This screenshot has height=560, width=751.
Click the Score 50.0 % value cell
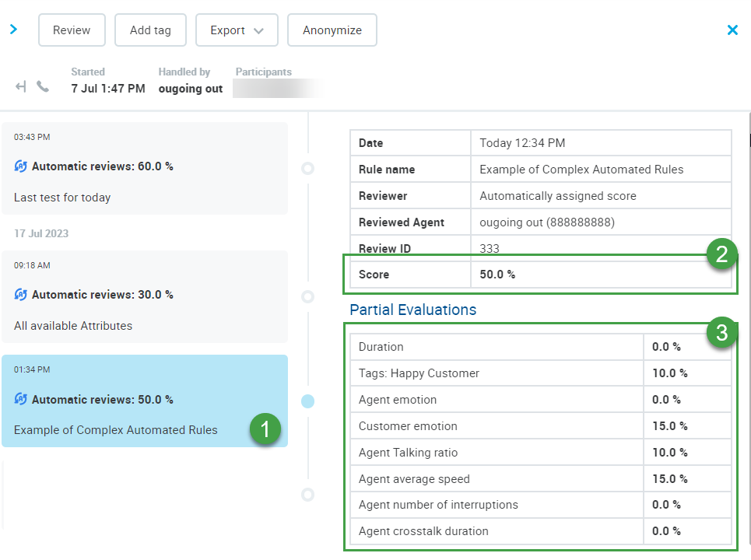pos(600,275)
